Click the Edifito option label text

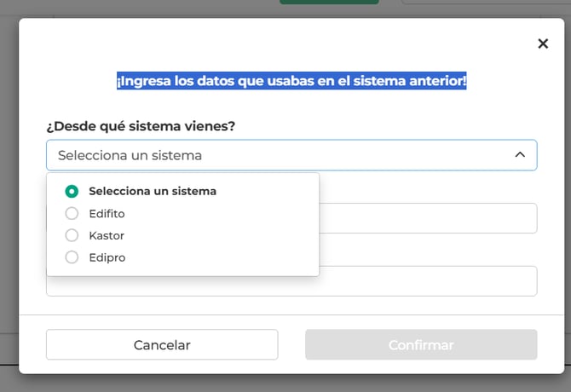click(x=107, y=213)
